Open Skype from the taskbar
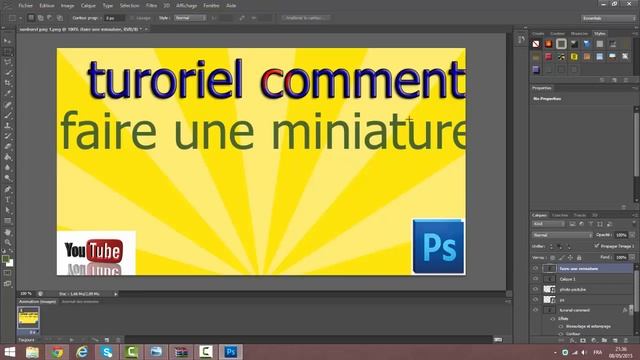The height and width of the screenshot is (360, 640). [107, 352]
